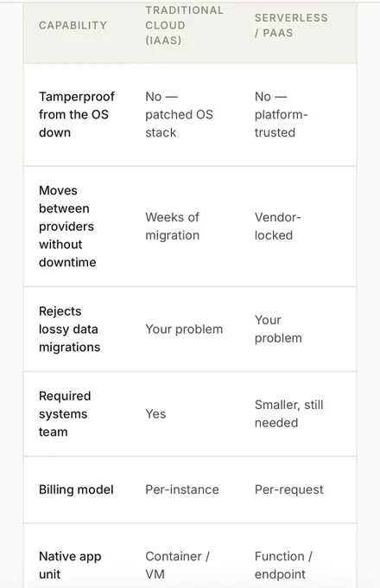Click the 'Billing model' row label

click(x=76, y=489)
